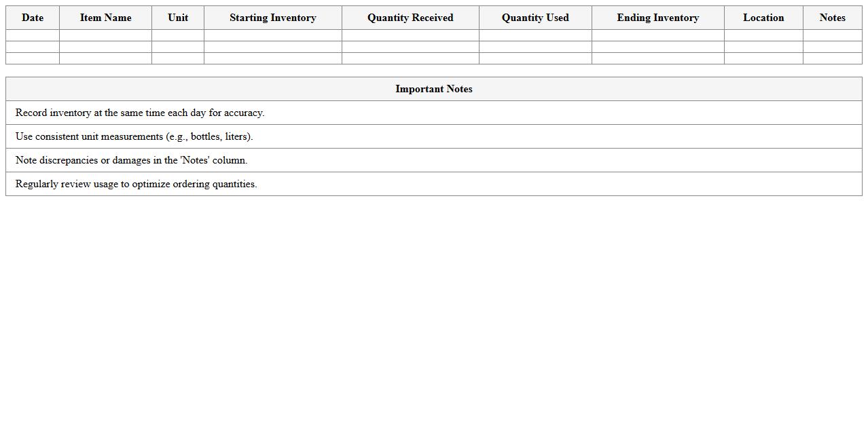Viewport: 868px width, 441px height.
Task: Click the Quantity Received header
Action: click(x=410, y=18)
